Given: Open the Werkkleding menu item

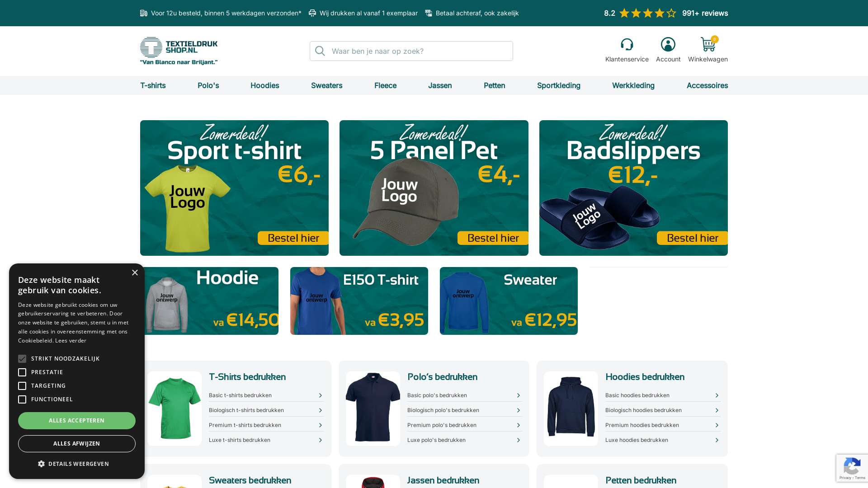Looking at the screenshot, I should [633, 85].
